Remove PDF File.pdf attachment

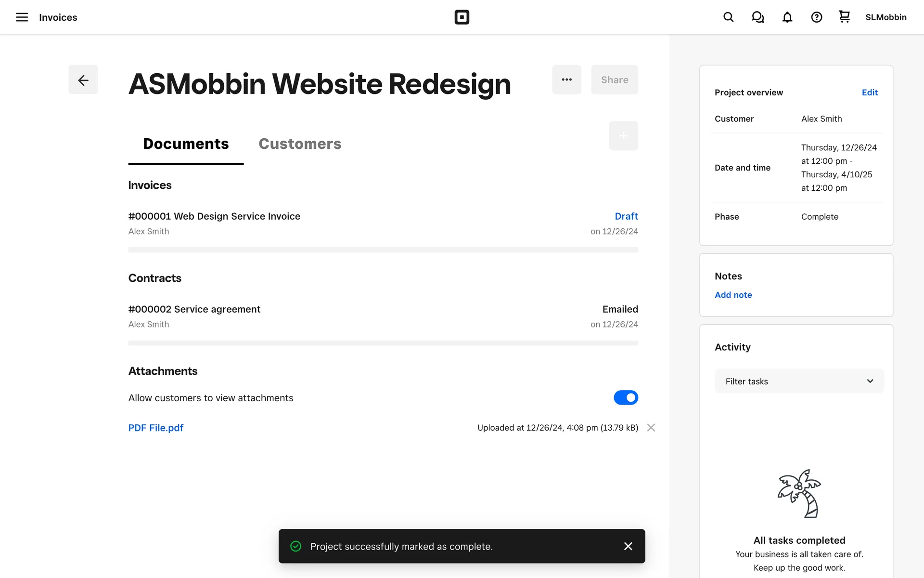tap(651, 428)
